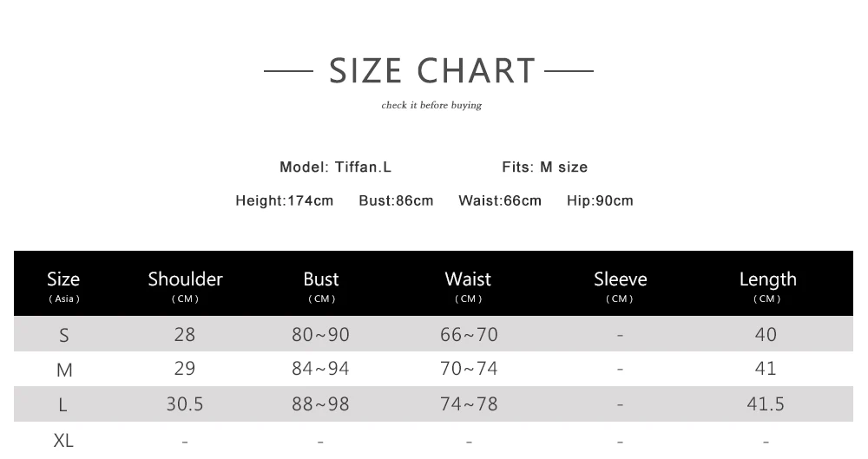Click the SIZE CHART heading
This screenshot has width=868, height=459.
[x=431, y=71]
